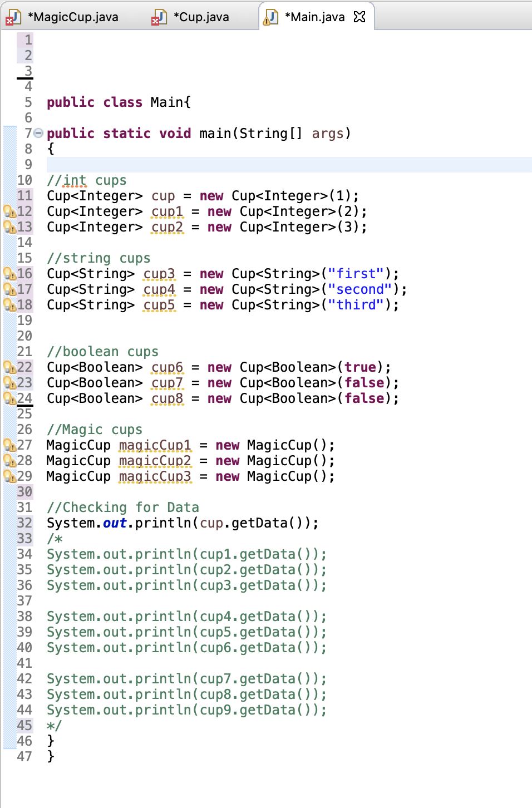Click the error badge on the MagicCup.java tab

10,22
